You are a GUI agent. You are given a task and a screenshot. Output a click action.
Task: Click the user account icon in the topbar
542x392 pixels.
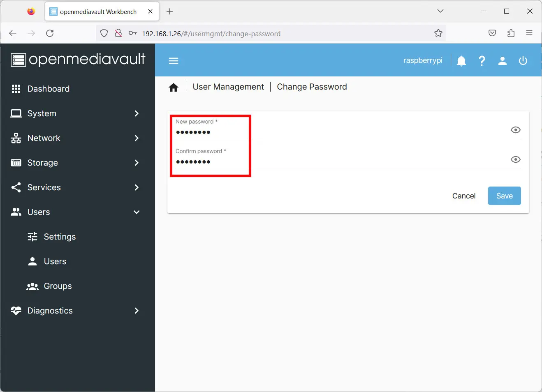502,60
